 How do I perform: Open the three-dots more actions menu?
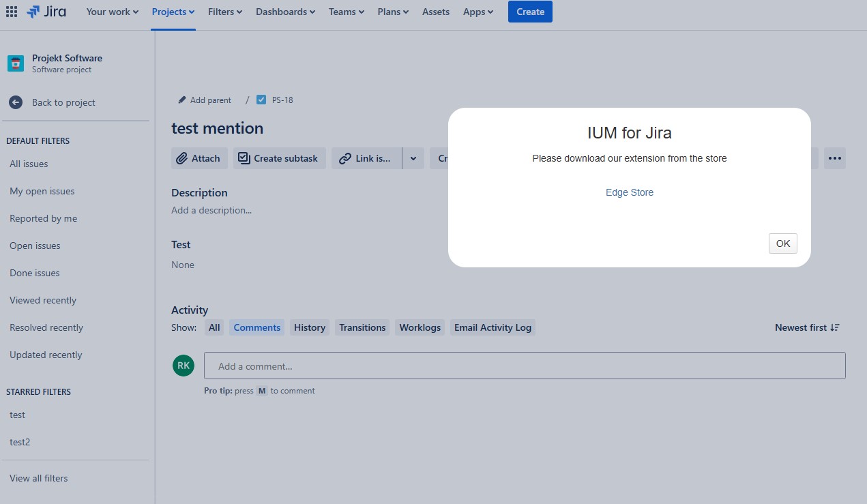point(834,158)
